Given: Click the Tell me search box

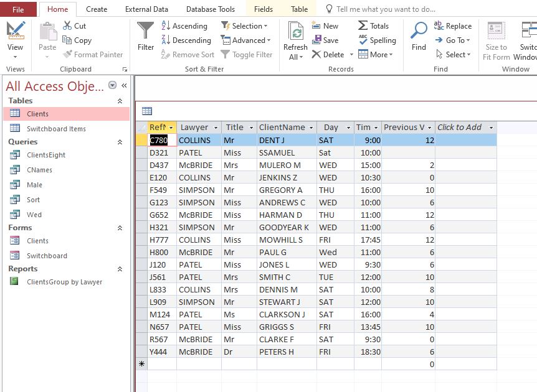Looking at the screenshot, I should tap(386, 9).
